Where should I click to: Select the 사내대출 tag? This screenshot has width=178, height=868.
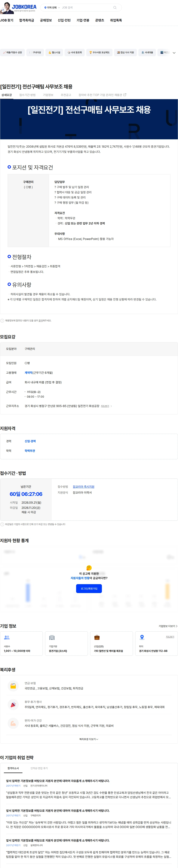coord(147,53)
